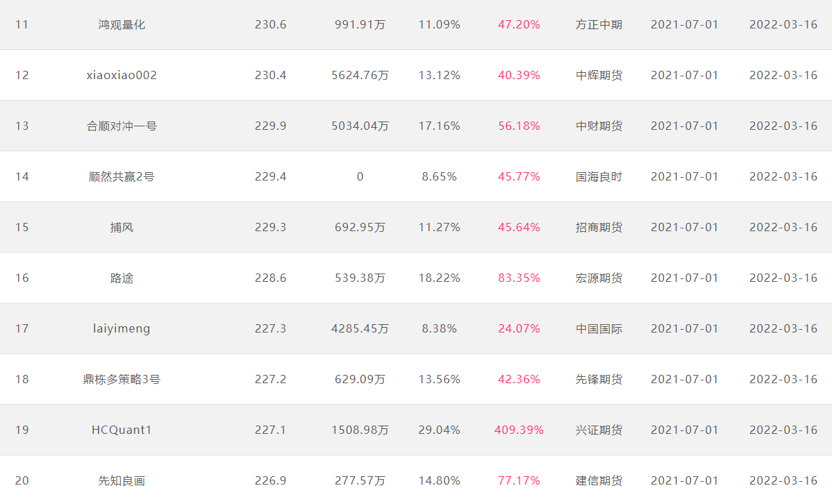The width and height of the screenshot is (832, 504).
Task: Click the 29.04% drawdown value
Action: coord(439,430)
